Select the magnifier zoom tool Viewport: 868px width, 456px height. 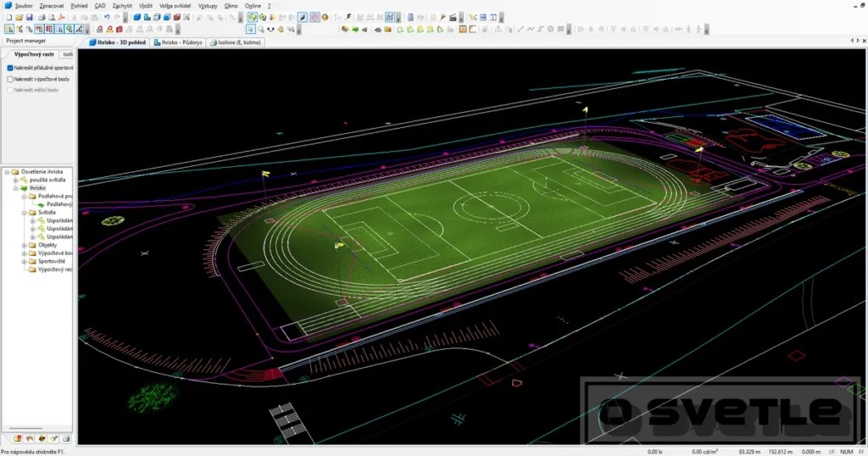pyautogui.click(x=261, y=30)
